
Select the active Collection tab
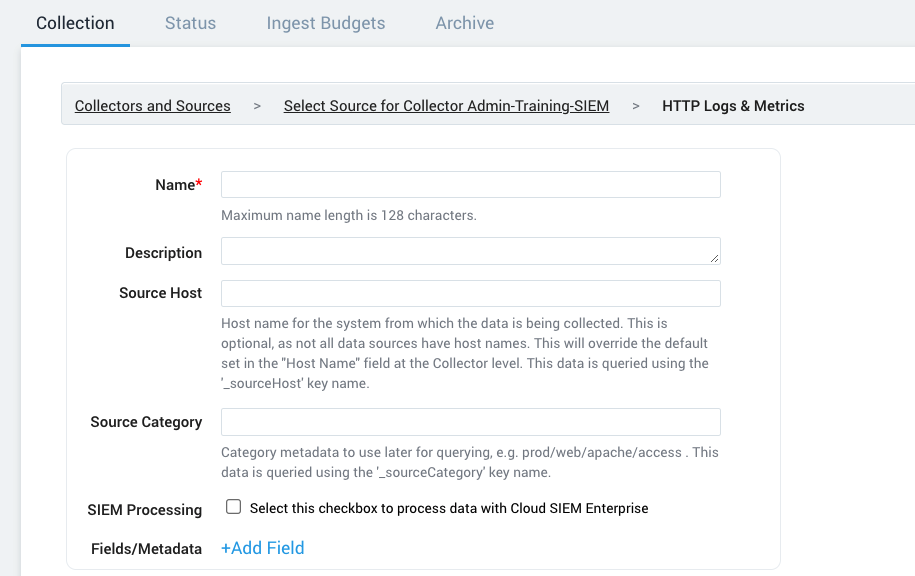coord(75,22)
